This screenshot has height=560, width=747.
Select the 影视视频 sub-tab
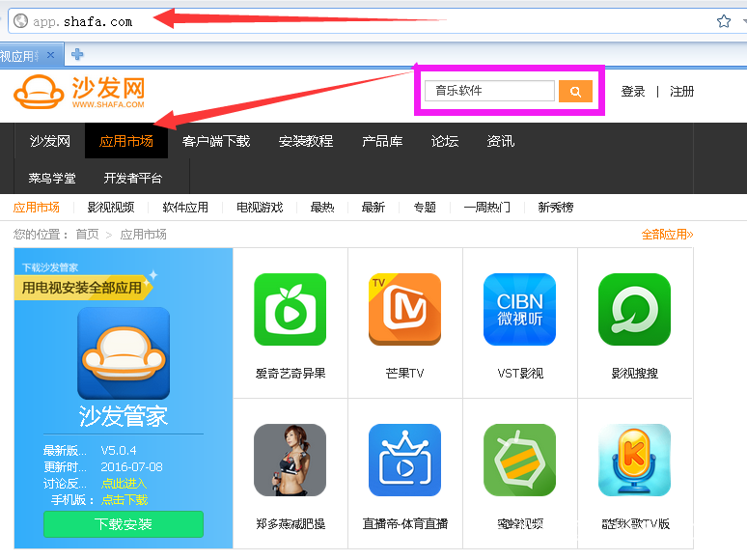pos(111,208)
